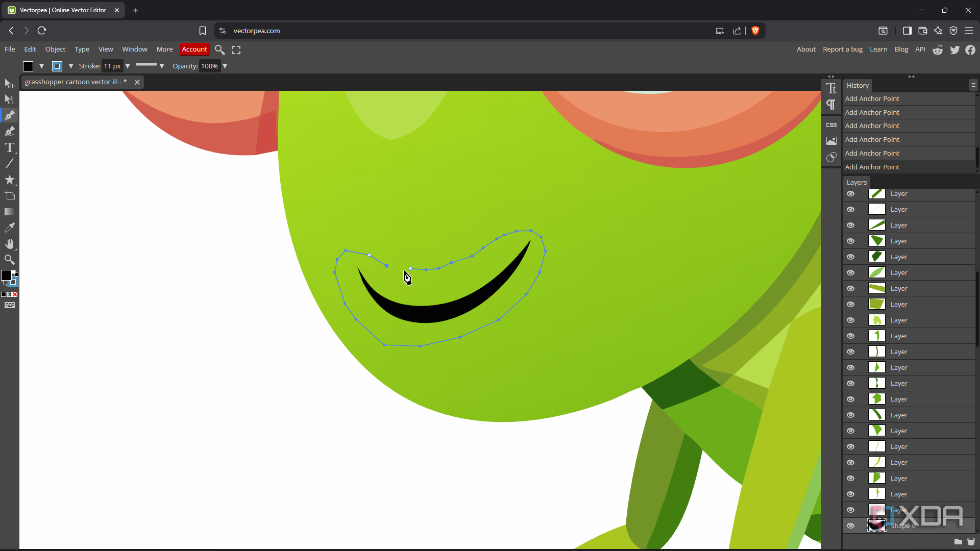Image resolution: width=980 pixels, height=551 pixels.
Task: Open stroke color dropdown arrow
Action: 71,66
